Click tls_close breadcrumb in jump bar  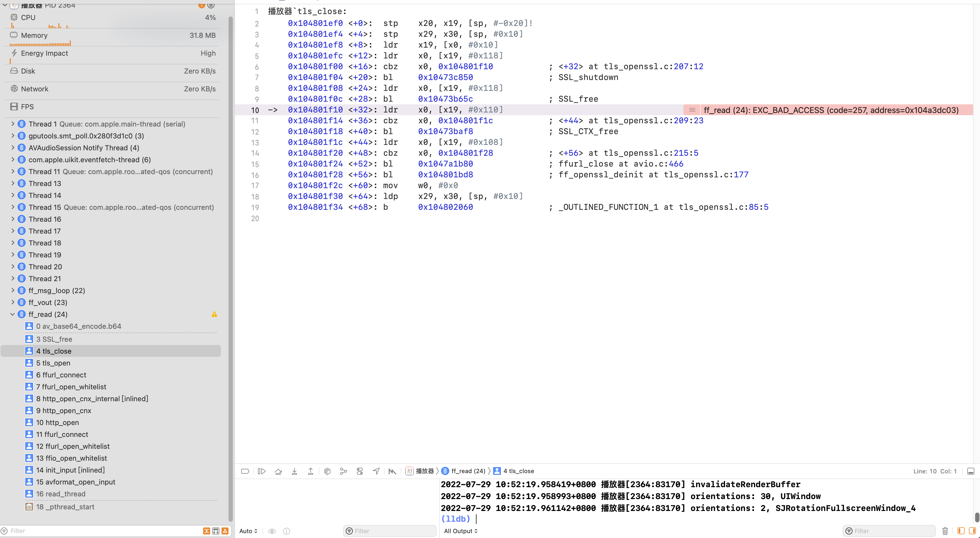pyautogui.click(x=518, y=471)
